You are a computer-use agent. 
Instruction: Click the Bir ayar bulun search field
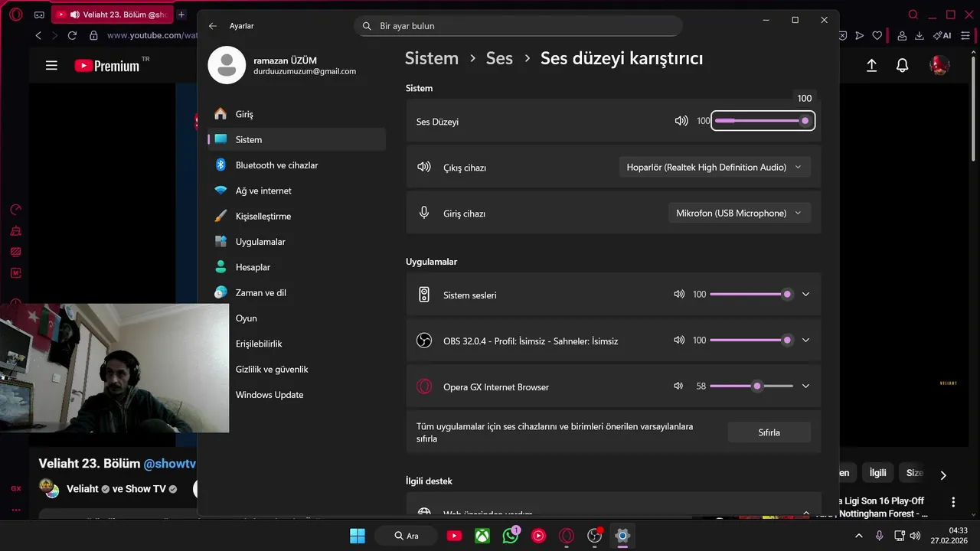(x=518, y=26)
